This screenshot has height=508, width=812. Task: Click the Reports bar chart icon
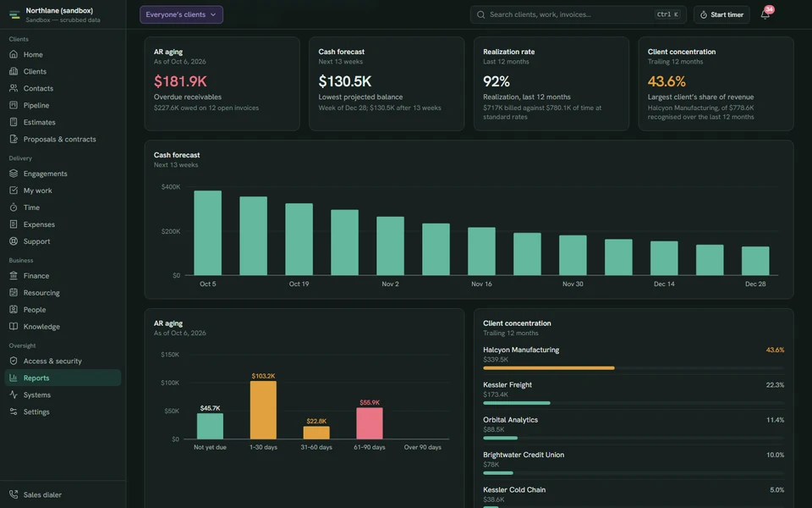[x=14, y=378]
